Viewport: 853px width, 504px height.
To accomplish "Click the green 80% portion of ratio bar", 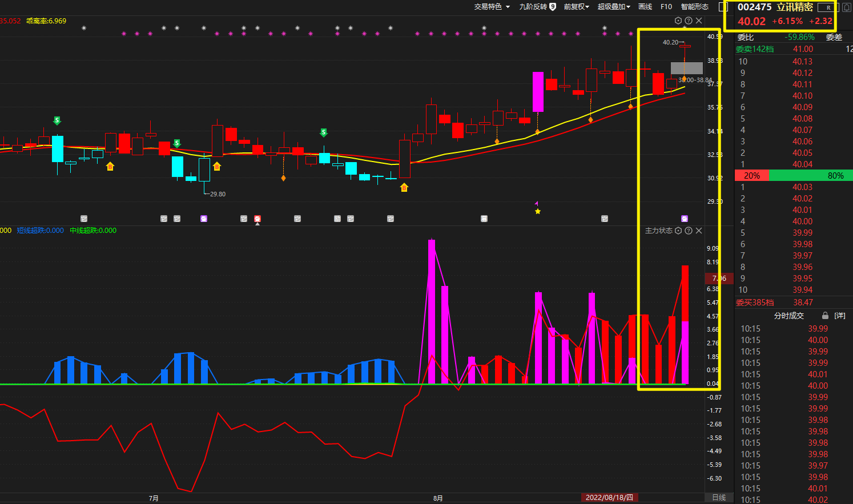I will 811,176.
